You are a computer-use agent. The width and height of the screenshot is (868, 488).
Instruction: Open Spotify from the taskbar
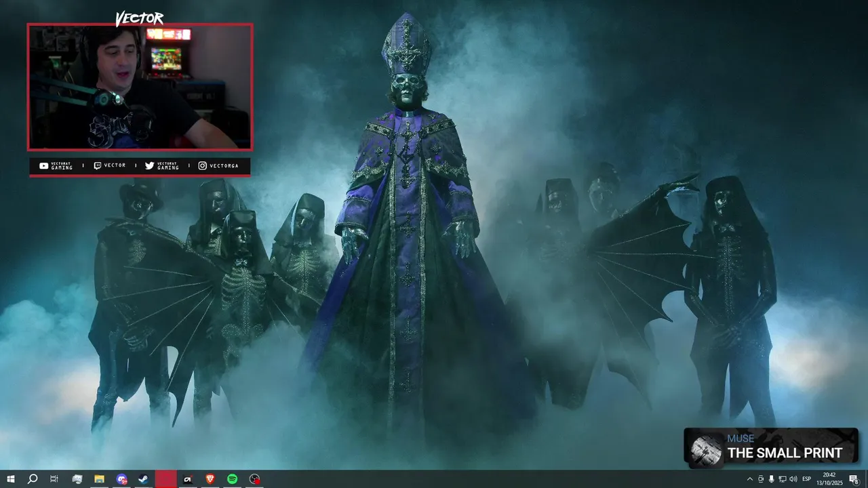[x=232, y=479]
